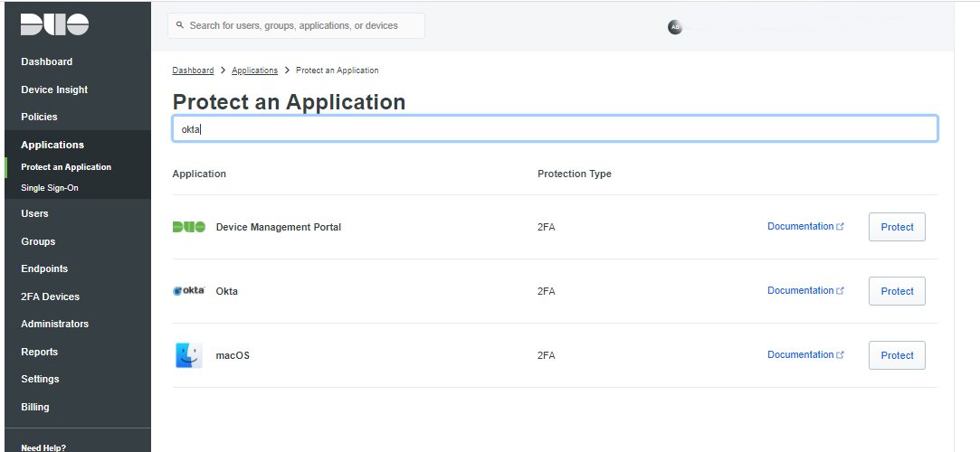Screen dimensions: 980x452
Task: Go to Dashboard in the sidebar
Action: click(47, 62)
